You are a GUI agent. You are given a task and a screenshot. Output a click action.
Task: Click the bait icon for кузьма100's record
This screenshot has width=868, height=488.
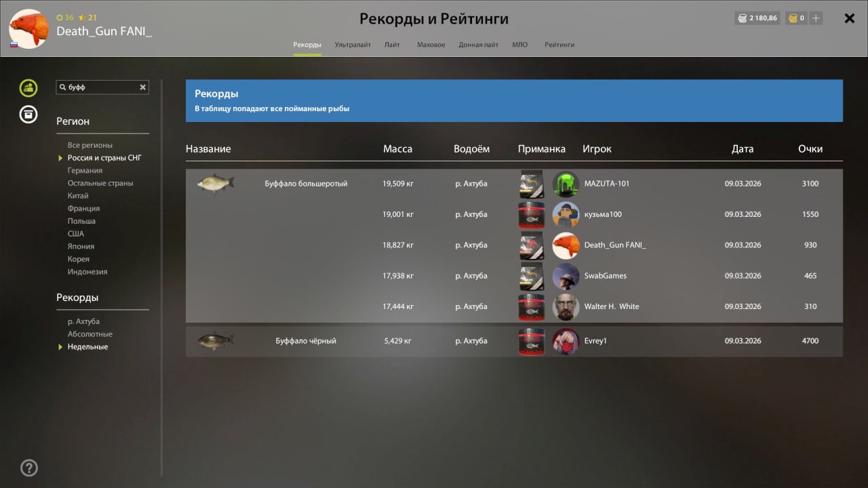tap(531, 214)
